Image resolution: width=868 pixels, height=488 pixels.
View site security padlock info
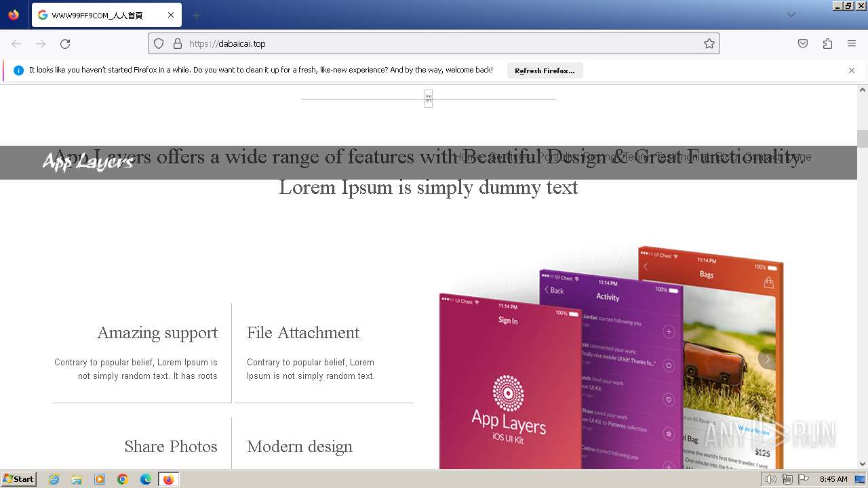point(178,43)
